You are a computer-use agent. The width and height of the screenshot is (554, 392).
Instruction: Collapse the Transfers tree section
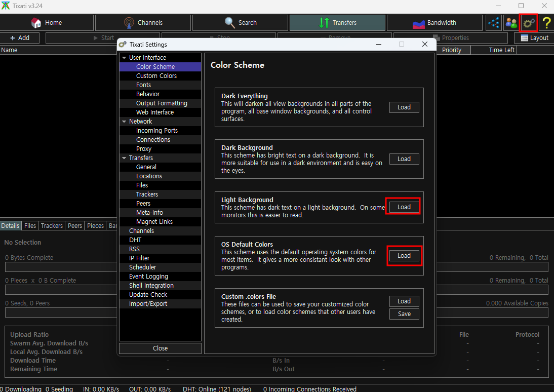coord(124,158)
